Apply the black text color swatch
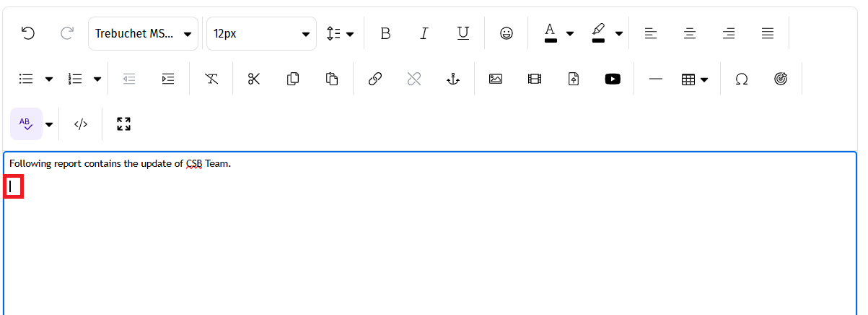The image size is (868, 315). [x=551, y=33]
